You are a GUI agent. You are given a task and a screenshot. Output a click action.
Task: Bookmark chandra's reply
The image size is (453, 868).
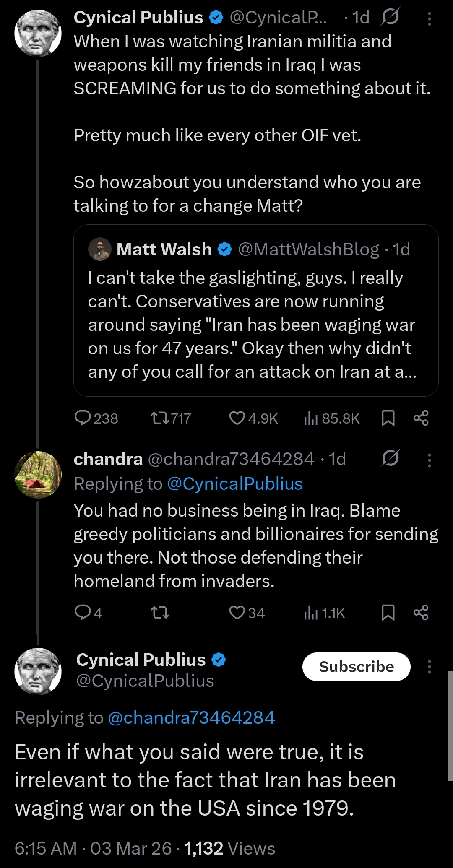coord(388,613)
